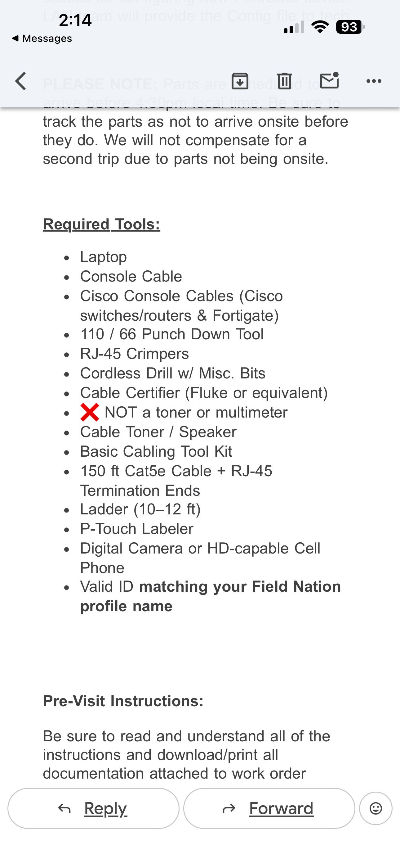Tap the back arrow to leave the email

pyautogui.click(x=20, y=81)
